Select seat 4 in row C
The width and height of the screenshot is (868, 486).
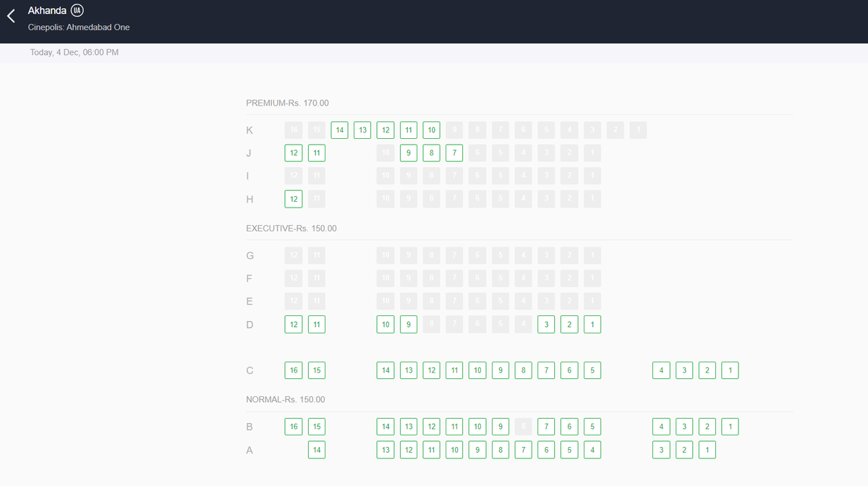click(661, 370)
